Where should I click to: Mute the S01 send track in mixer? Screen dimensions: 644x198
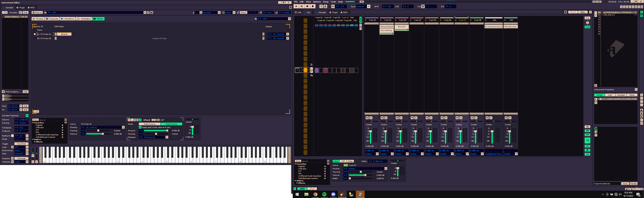click(x=506, y=118)
